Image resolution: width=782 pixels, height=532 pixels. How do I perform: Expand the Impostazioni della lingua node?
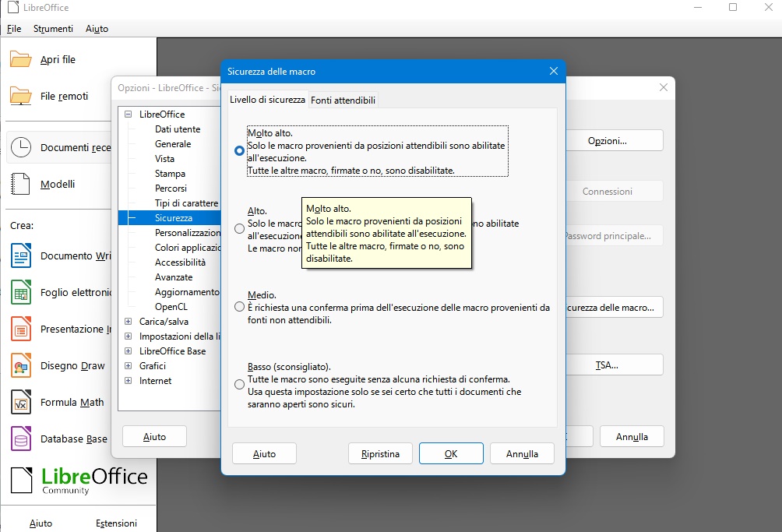pos(129,336)
